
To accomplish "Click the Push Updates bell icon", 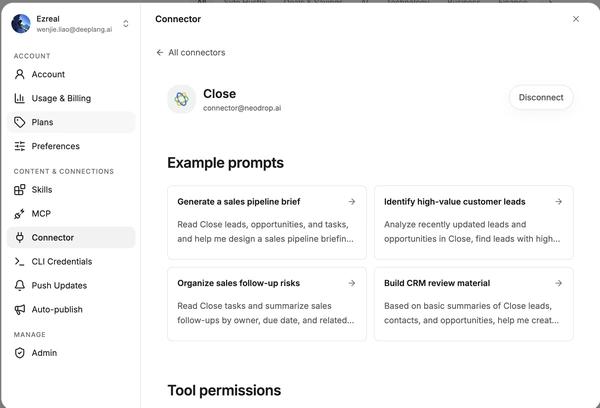I will 20,286.
